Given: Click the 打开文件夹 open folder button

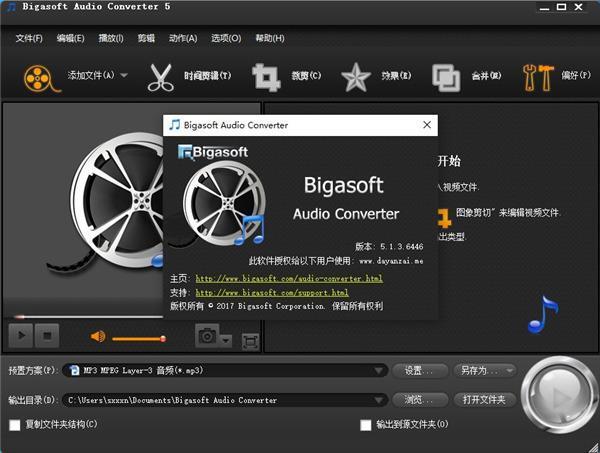Looking at the screenshot, I should tap(485, 400).
